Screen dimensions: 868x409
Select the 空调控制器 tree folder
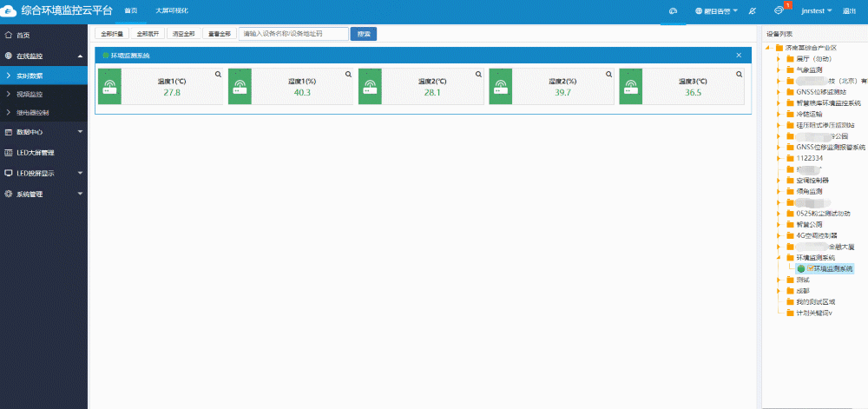(812, 181)
